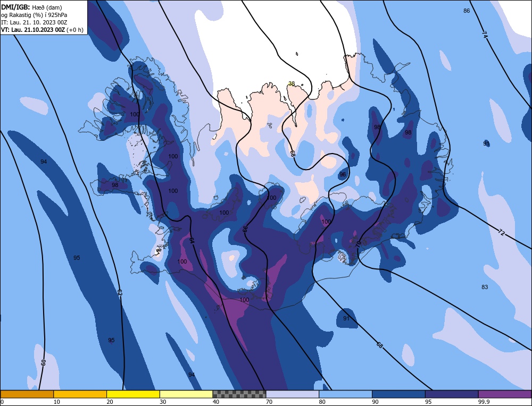The image size is (532, 406).
Task: Click the legend tick label "80"
Action: pos(322,402)
